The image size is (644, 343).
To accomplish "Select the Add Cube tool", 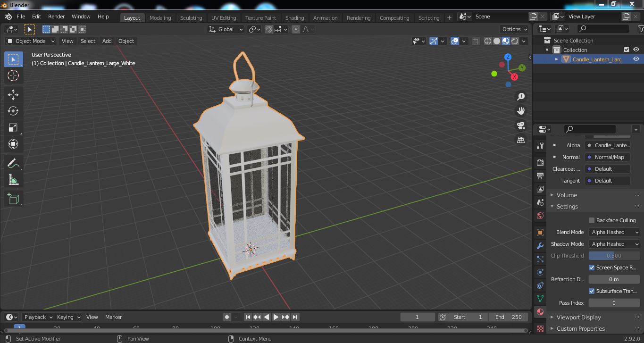I will click(x=13, y=199).
